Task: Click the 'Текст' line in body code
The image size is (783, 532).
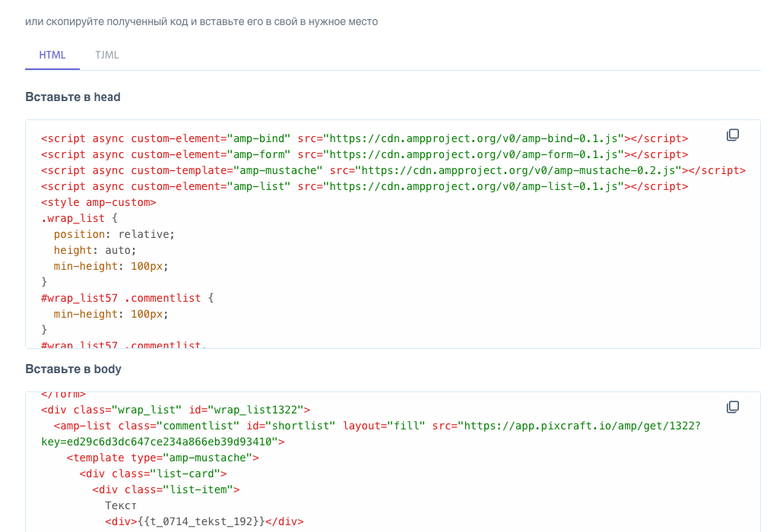Action: click(121, 506)
